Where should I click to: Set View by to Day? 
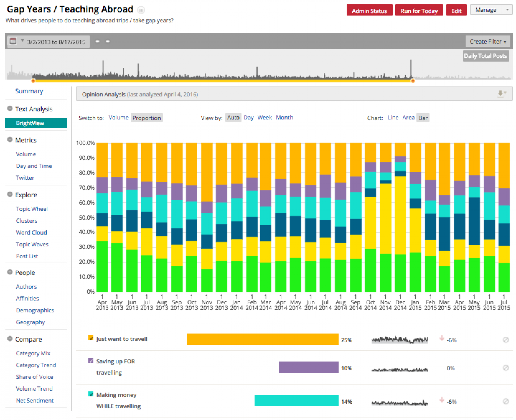pos(249,118)
